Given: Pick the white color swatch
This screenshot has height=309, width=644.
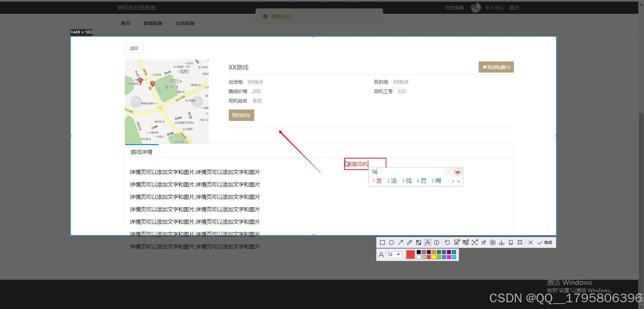Looking at the screenshot, I should 419,257.
